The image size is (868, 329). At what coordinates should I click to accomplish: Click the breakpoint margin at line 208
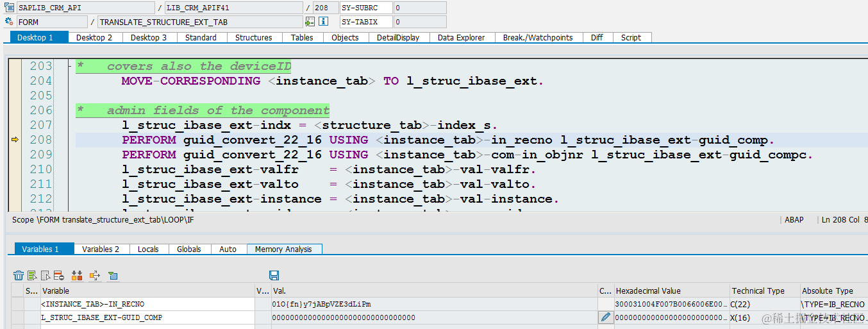click(x=15, y=140)
